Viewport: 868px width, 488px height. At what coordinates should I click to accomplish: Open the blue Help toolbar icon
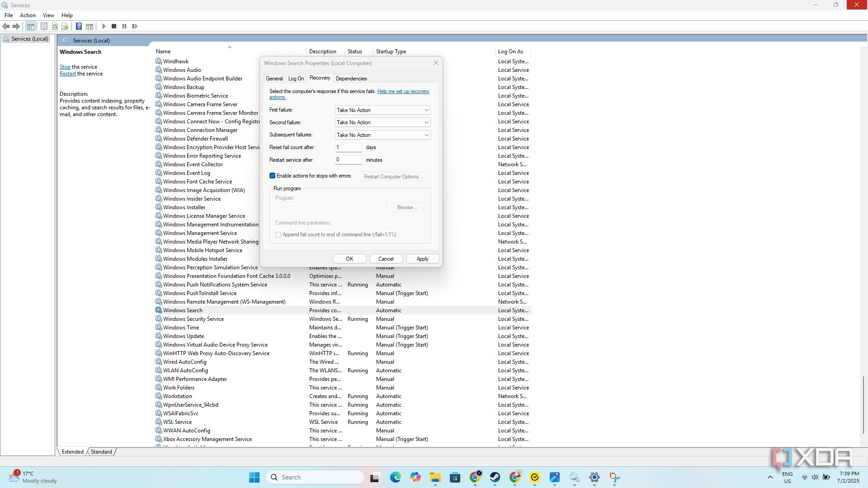coord(79,26)
